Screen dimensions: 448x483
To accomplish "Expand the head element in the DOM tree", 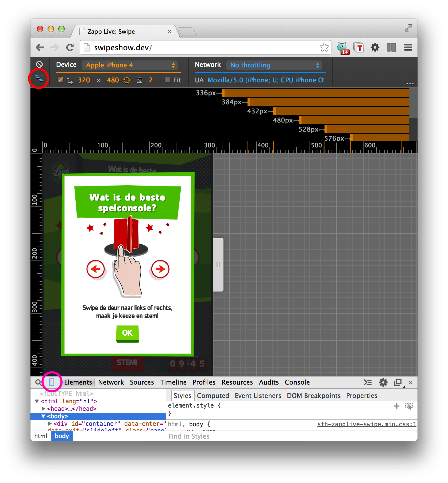I will click(44, 409).
